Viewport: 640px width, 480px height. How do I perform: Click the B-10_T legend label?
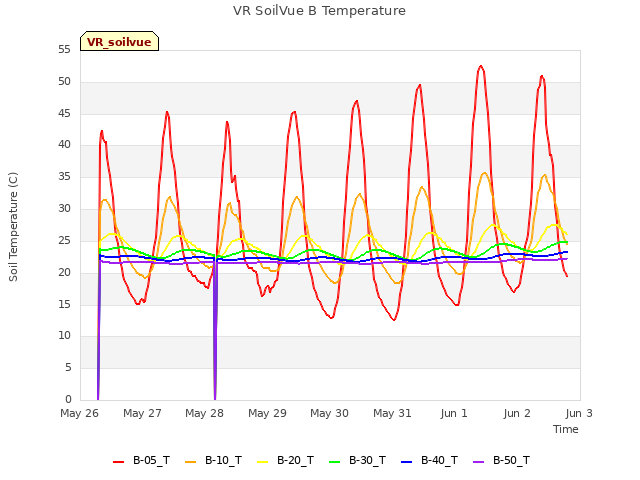tap(223, 460)
